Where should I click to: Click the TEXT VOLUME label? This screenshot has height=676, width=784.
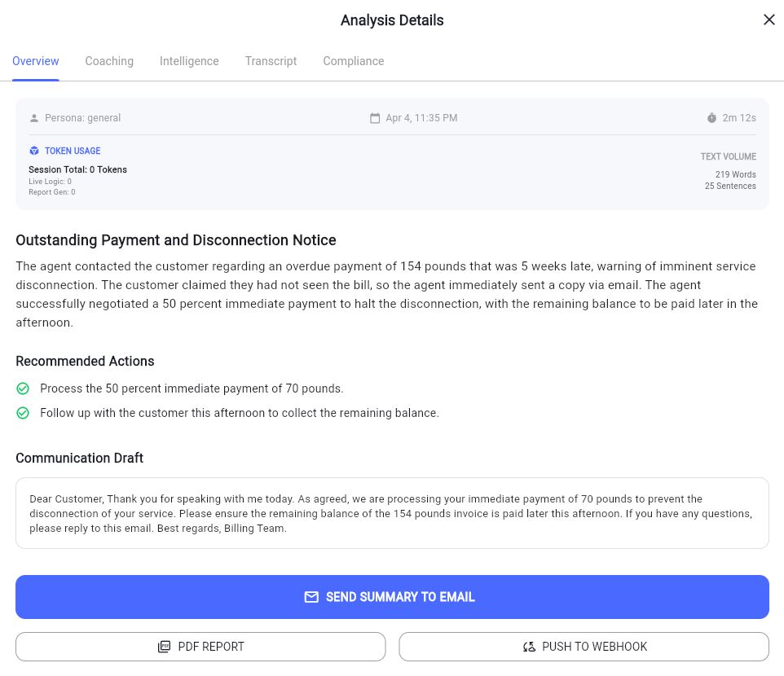[x=728, y=156]
